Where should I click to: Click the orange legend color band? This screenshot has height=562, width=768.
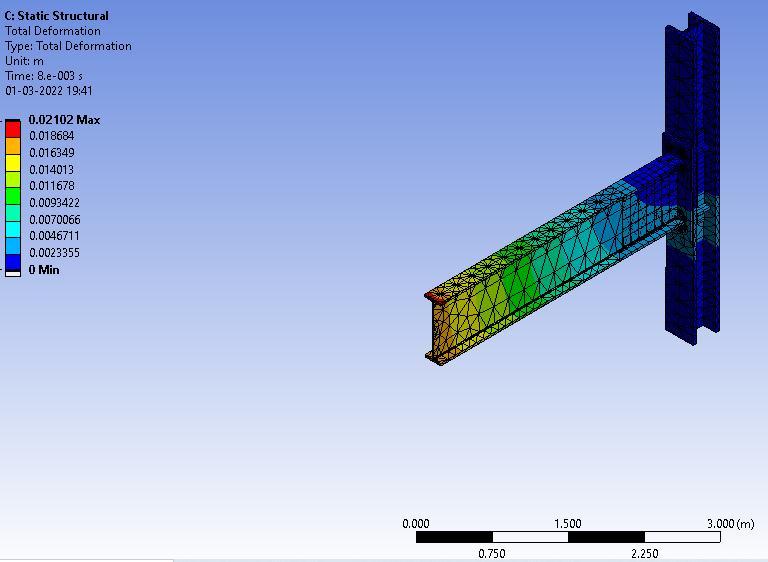pos(13,146)
